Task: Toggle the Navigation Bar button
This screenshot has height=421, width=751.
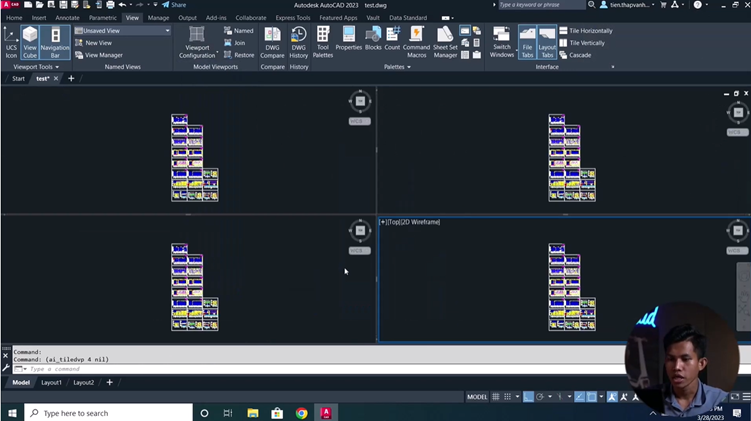Action: [55, 42]
